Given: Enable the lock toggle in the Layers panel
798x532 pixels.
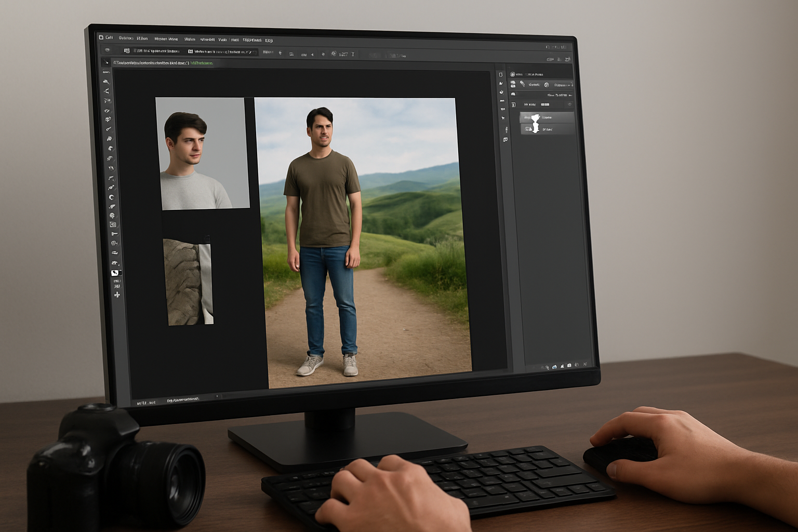Looking at the screenshot, I should tap(544, 104).
